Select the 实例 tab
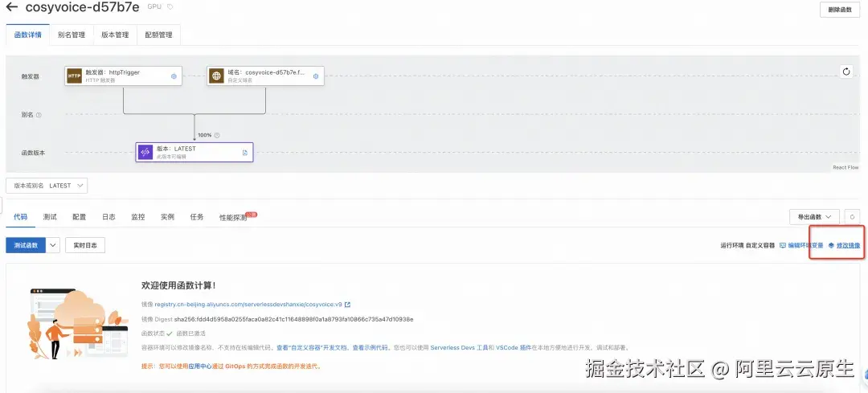This screenshot has width=868, height=393. point(167,217)
